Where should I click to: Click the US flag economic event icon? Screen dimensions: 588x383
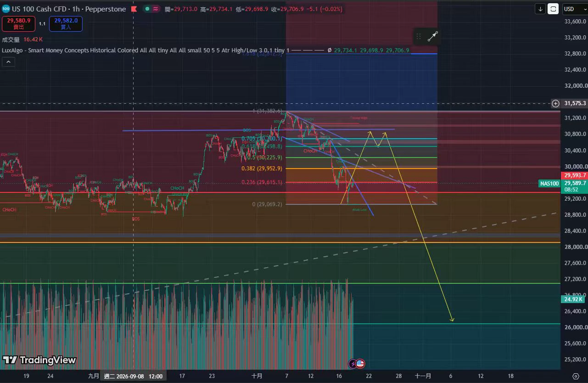[x=360, y=363]
